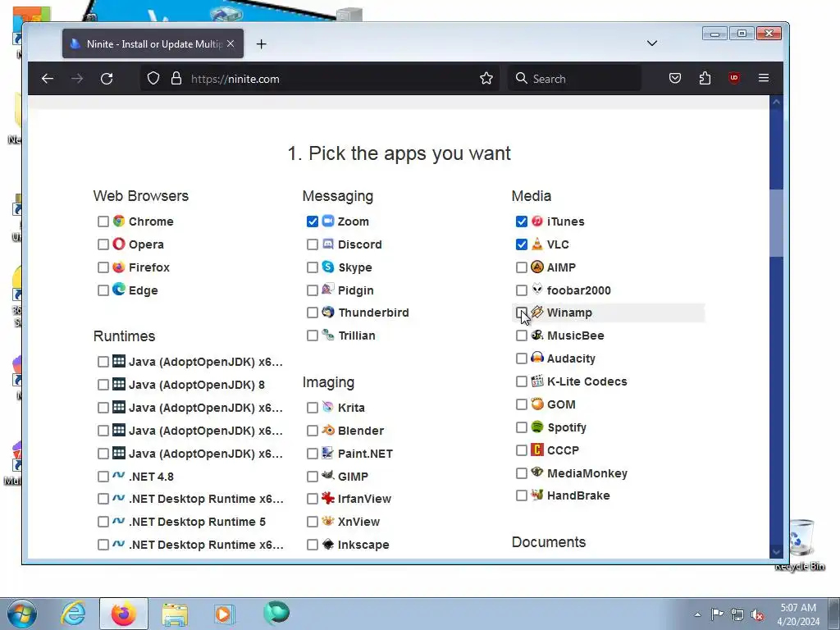Click the ninite.com URL address field
The height and width of the screenshot is (630, 840).
321,79
